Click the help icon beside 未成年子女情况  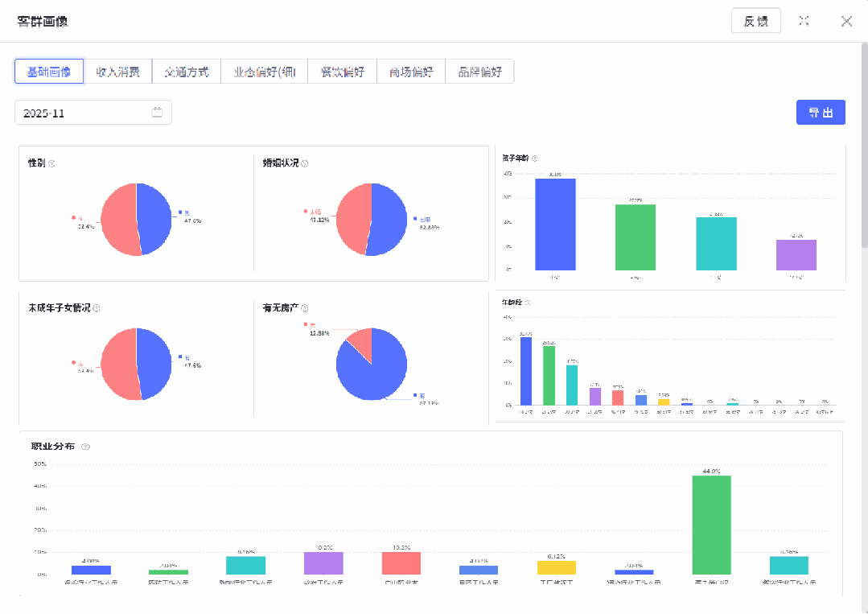pos(97,308)
